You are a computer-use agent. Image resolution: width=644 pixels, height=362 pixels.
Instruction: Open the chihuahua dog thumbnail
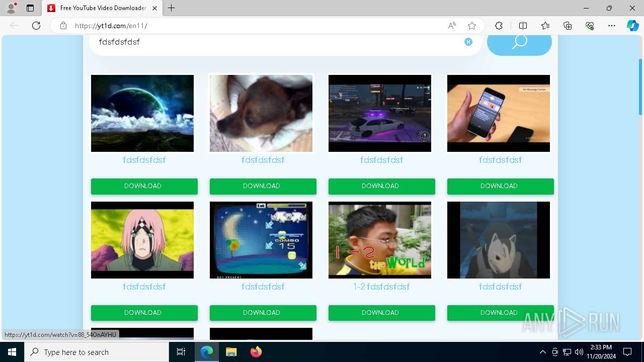[x=261, y=113]
